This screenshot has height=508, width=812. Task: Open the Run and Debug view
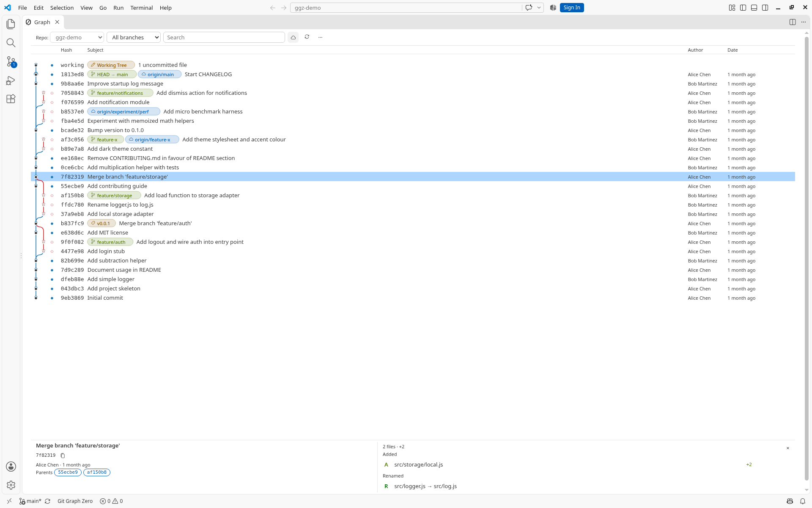tap(11, 80)
